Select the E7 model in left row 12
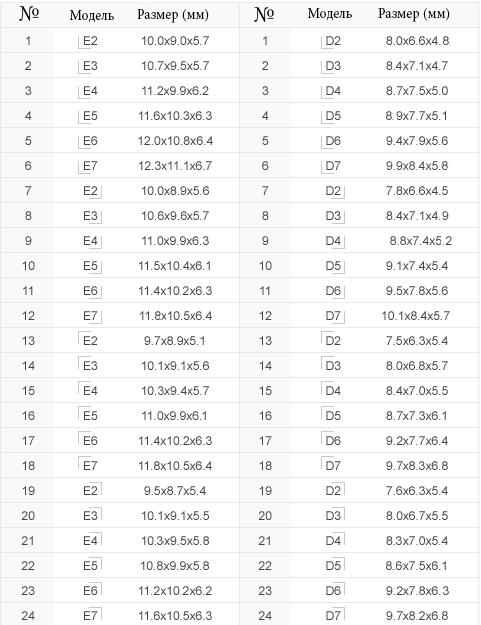The image size is (481, 625). [x=90, y=316]
